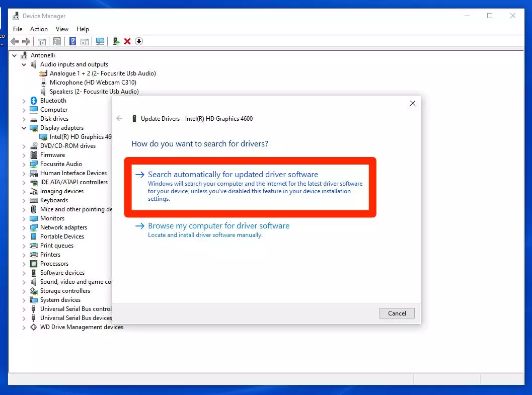This screenshot has height=395, width=532.
Task: Open the File menu
Action: coord(18,29)
